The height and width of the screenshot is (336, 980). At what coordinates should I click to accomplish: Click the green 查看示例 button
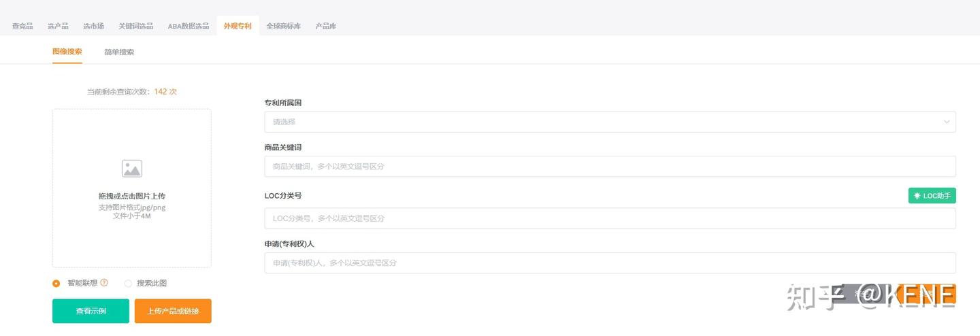click(x=91, y=312)
